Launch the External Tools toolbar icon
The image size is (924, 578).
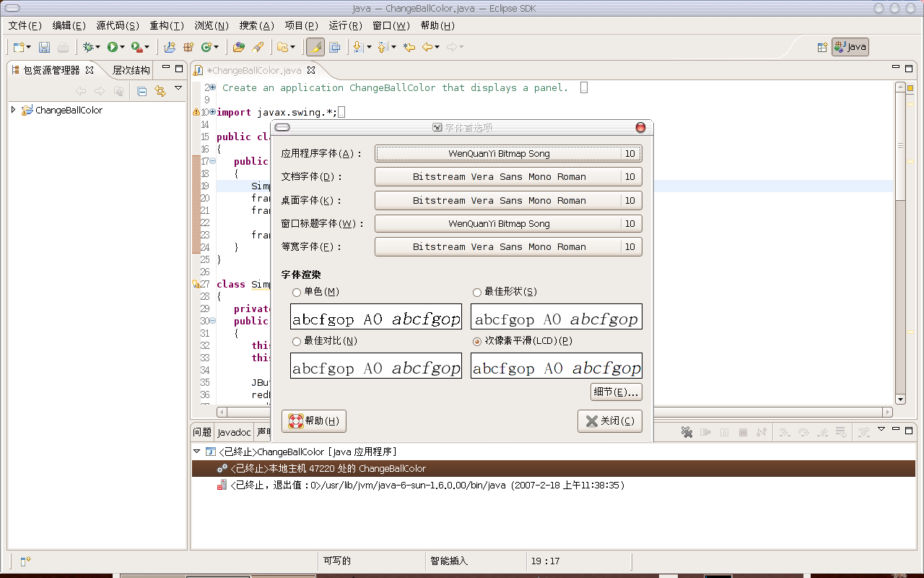click(136, 47)
